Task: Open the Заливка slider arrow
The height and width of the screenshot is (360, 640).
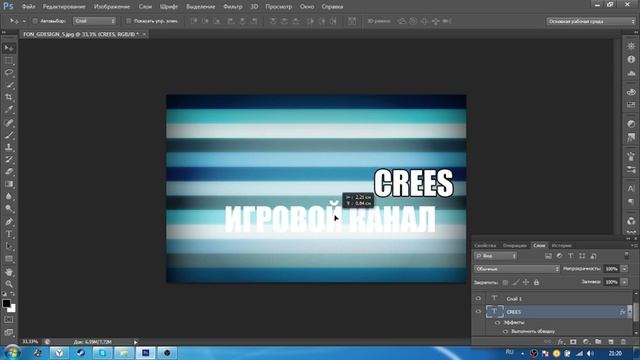Action: click(x=624, y=282)
